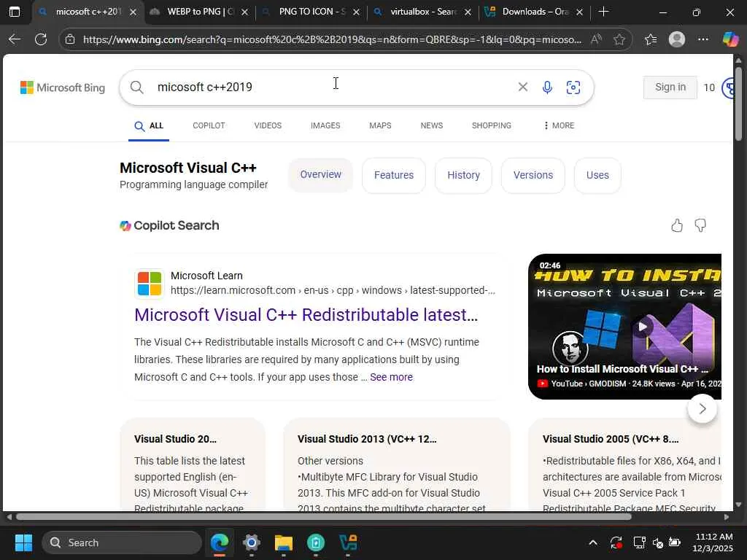Viewport: 747px width, 560px height.
Task: Open the learn.microsoft.com source URL
Action: [x=333, y=290]
